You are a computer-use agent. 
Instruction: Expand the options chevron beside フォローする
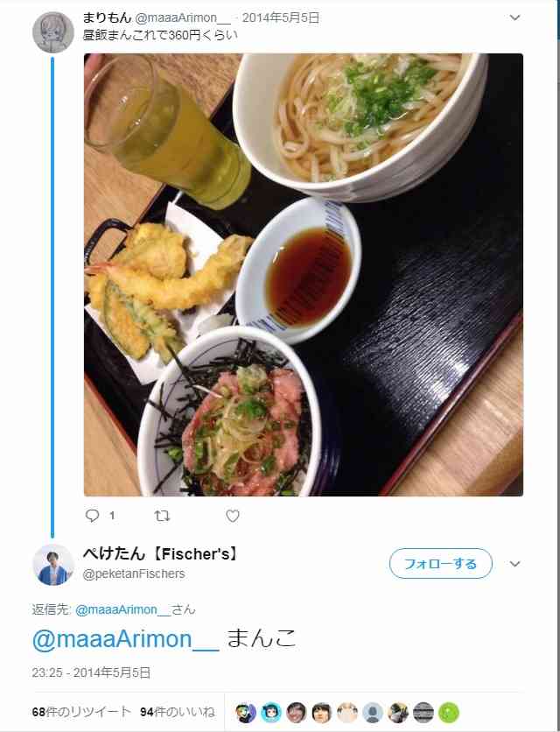(x=514, y=564)
